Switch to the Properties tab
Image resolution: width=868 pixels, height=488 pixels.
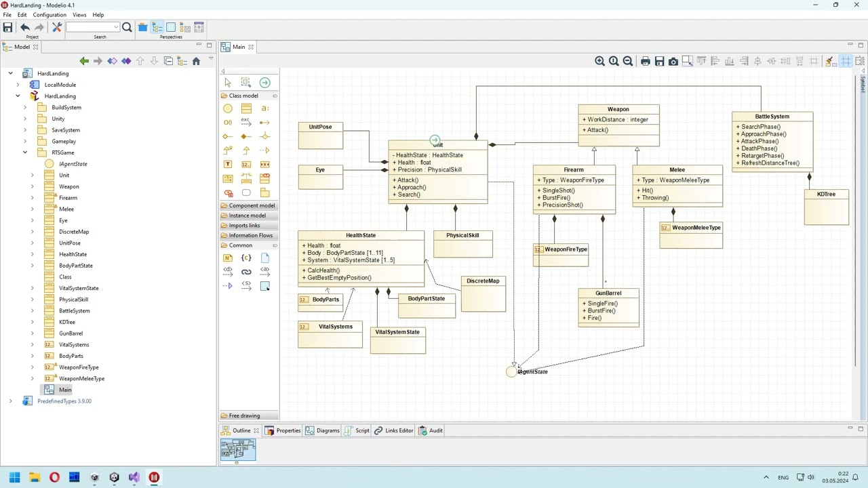coord(283,430)
